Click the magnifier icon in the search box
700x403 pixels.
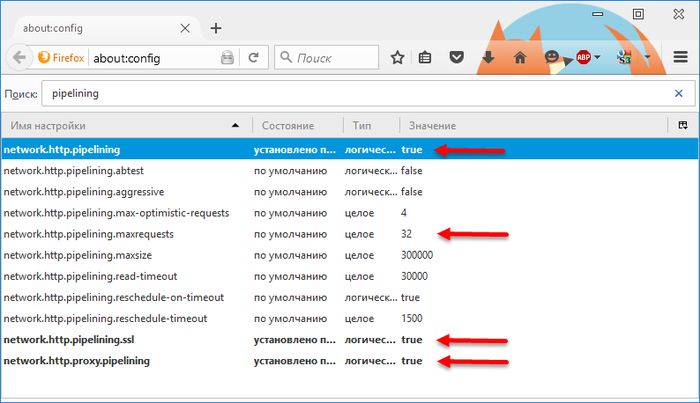tap(286, 57)
